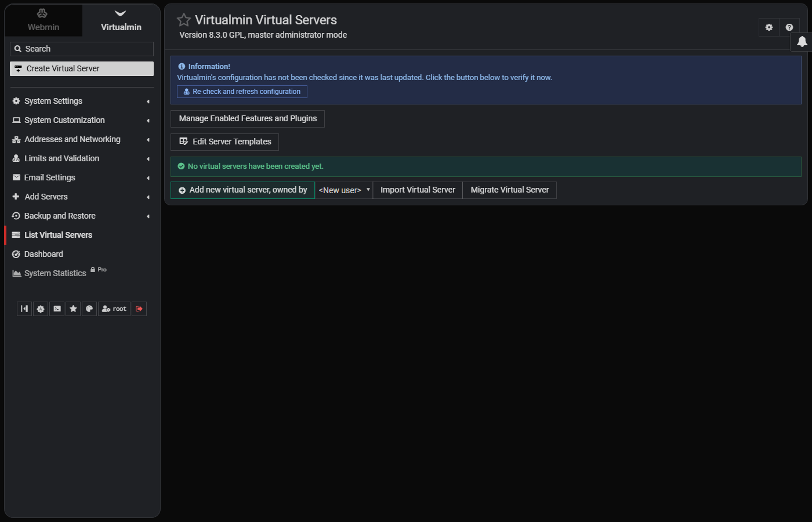
Task: Open Manage Enabled Features and Plugins
Action: pos(248,118)
